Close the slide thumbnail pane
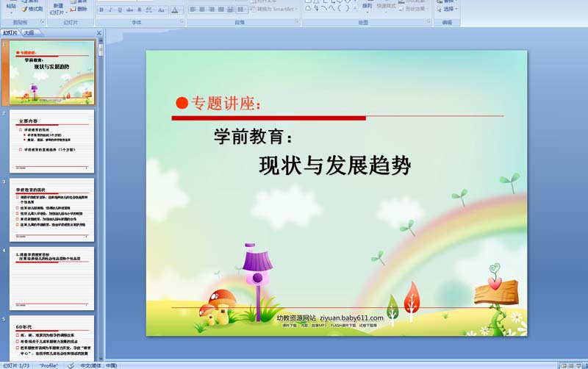Image resolution: width=588 pixels, height=369 pixels. click(x=99, y=33)
